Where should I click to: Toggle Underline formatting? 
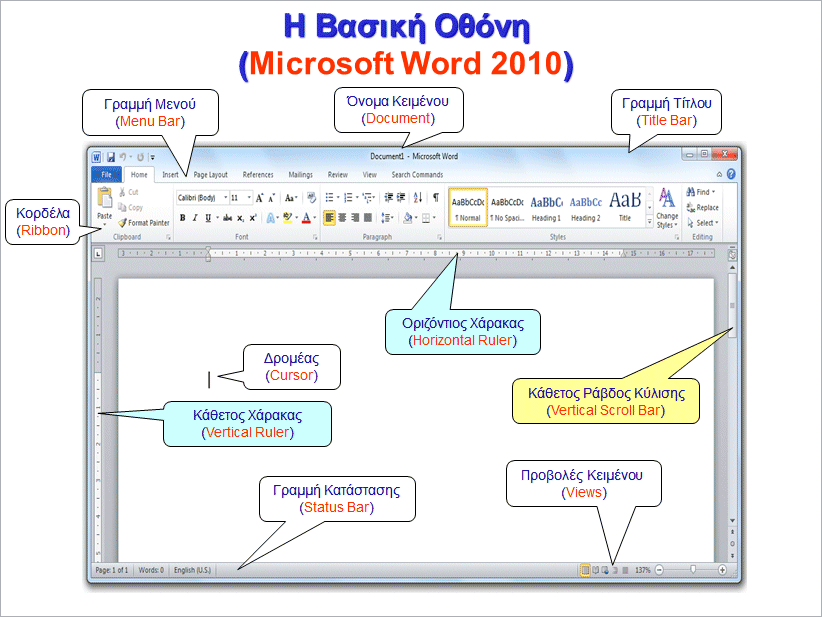[x=208, y=218]
